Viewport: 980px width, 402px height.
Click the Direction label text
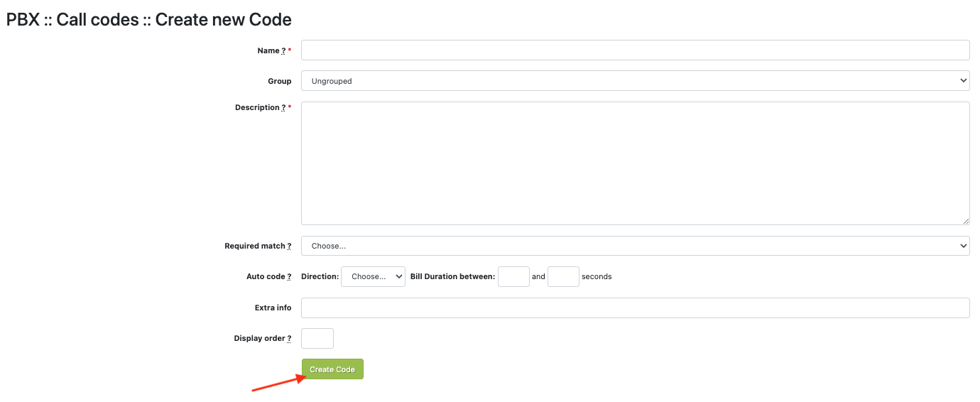pyautogui.click(x=320, y=277)
